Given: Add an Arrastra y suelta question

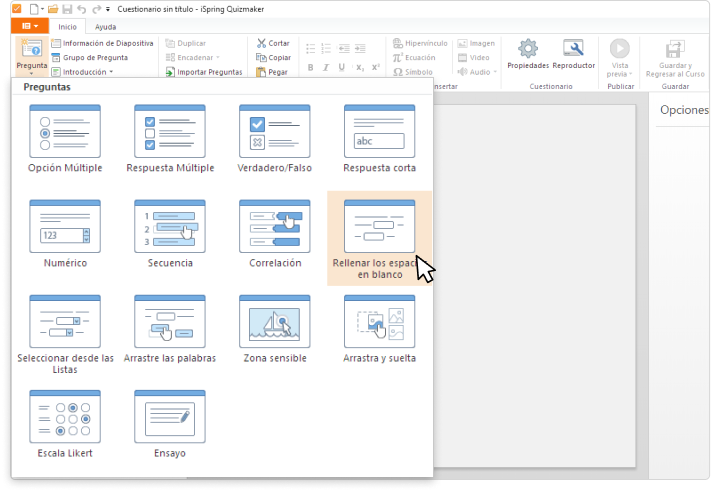Looking at the screenshot, I should pos(380,329).
